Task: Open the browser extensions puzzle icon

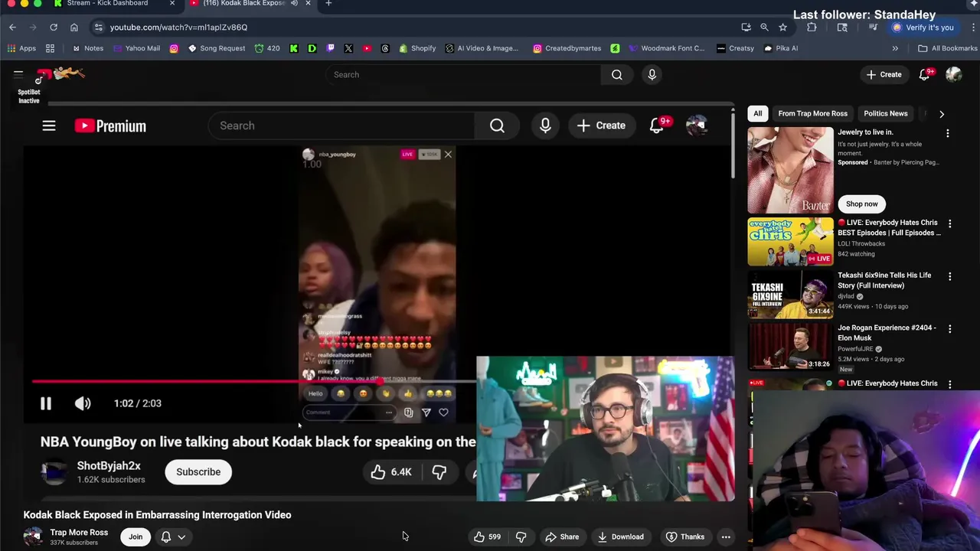Action: [812, 28]
